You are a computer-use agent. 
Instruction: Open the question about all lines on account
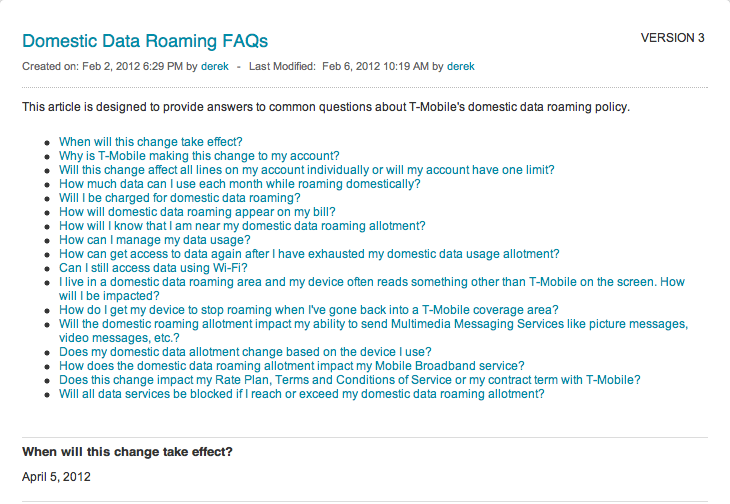coord(306,170)
